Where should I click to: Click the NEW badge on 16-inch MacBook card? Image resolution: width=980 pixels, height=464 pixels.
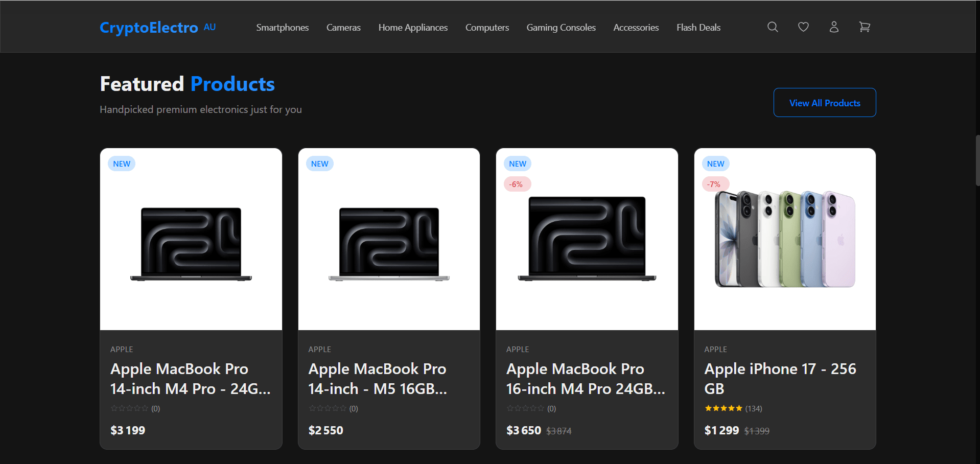518,164
